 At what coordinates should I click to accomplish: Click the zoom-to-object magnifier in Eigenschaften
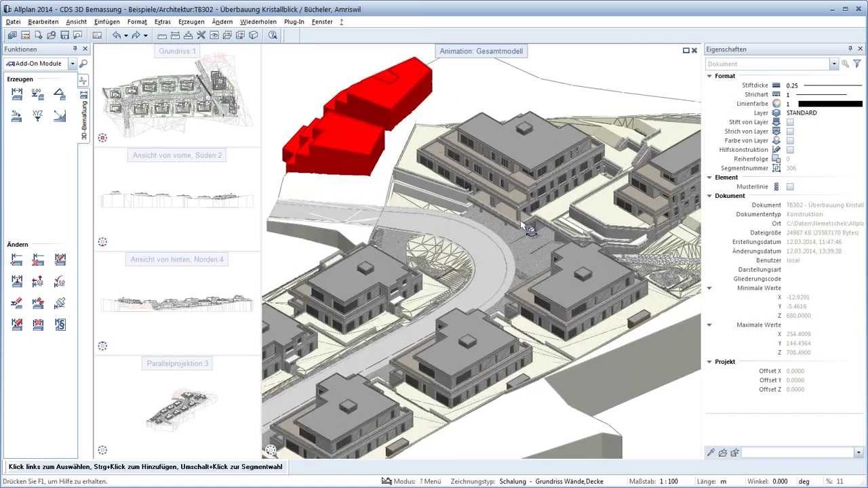point(846,64)
